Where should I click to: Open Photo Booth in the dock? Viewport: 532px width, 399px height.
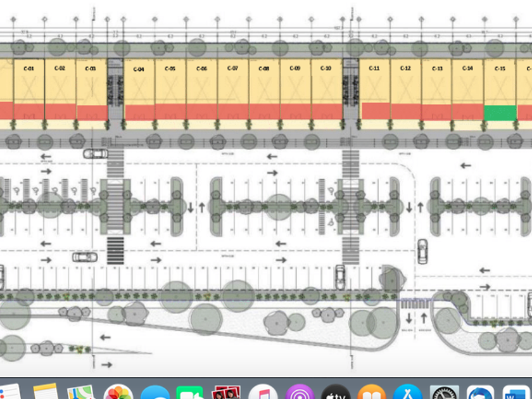[x=226, y=393]
